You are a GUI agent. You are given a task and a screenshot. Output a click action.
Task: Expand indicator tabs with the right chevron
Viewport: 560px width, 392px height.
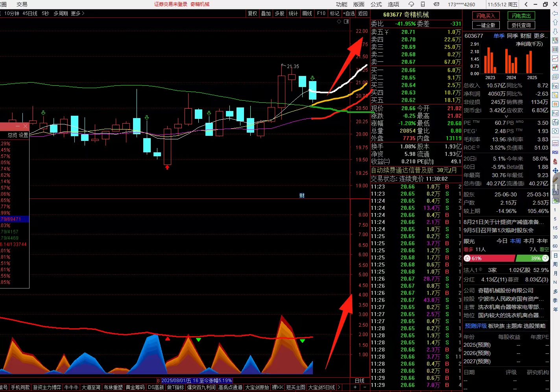coord(340,387)
